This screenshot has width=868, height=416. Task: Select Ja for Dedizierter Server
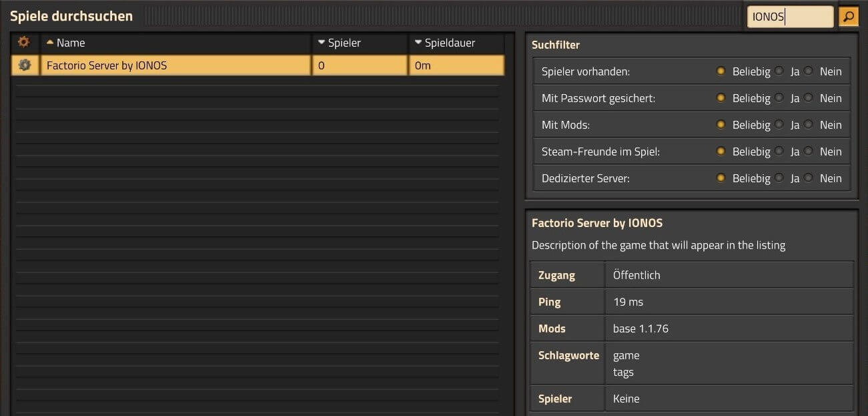coord(779,178)
